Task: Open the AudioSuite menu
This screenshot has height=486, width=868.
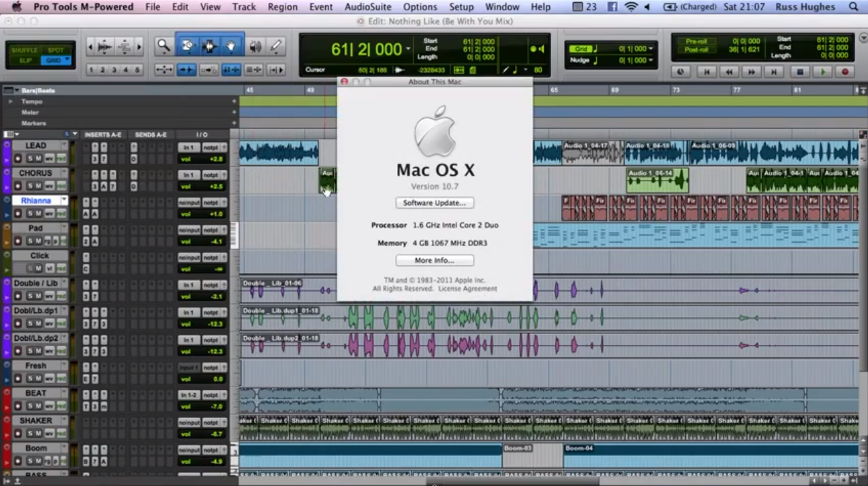Action: pos(367,7)
